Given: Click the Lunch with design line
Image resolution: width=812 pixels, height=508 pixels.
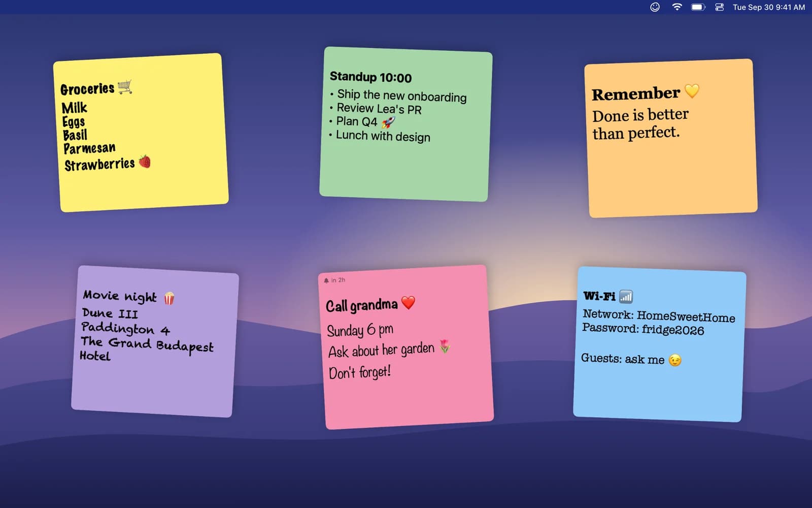Looking at the screenshot, I should [380, 136].
